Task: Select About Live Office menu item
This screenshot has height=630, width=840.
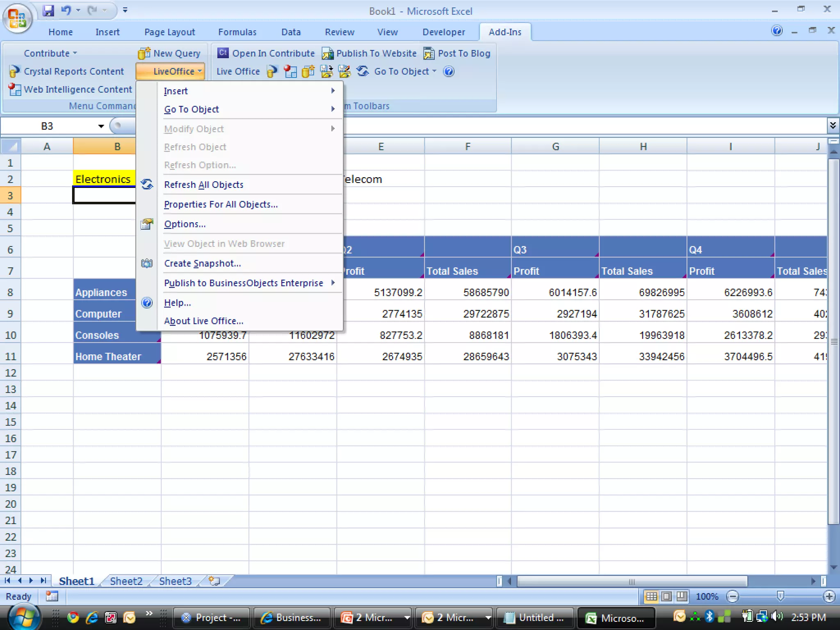Action: (249, 321)
